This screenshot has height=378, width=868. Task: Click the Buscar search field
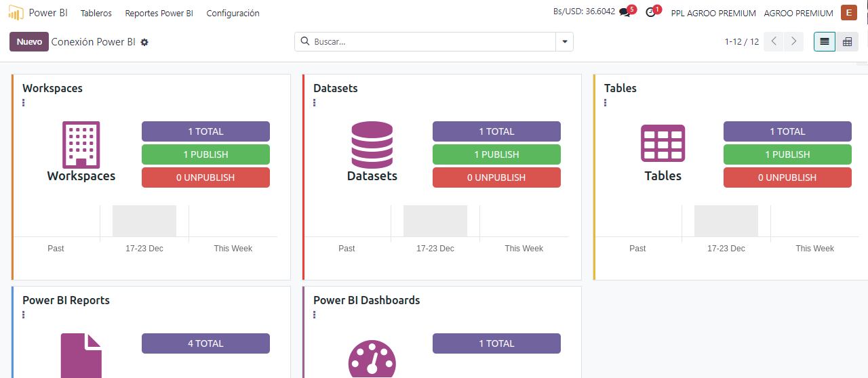click(433, 41)
